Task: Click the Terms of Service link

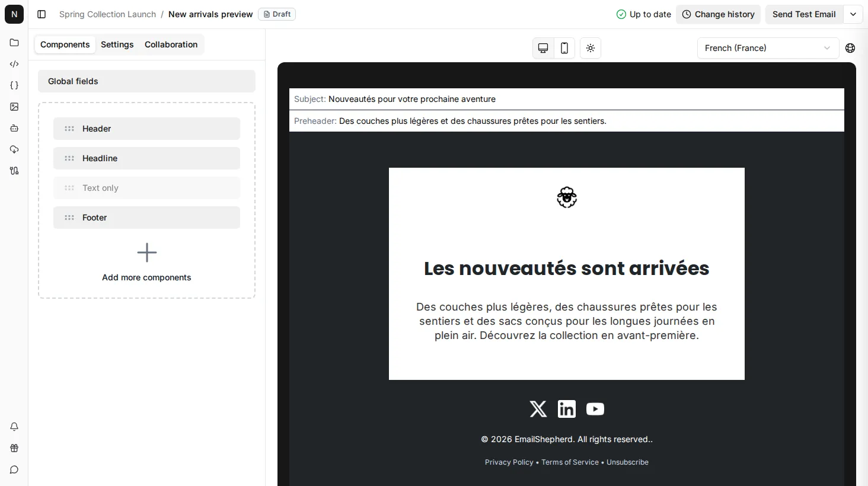Action: pyautogui.click(x=570, y=462)
